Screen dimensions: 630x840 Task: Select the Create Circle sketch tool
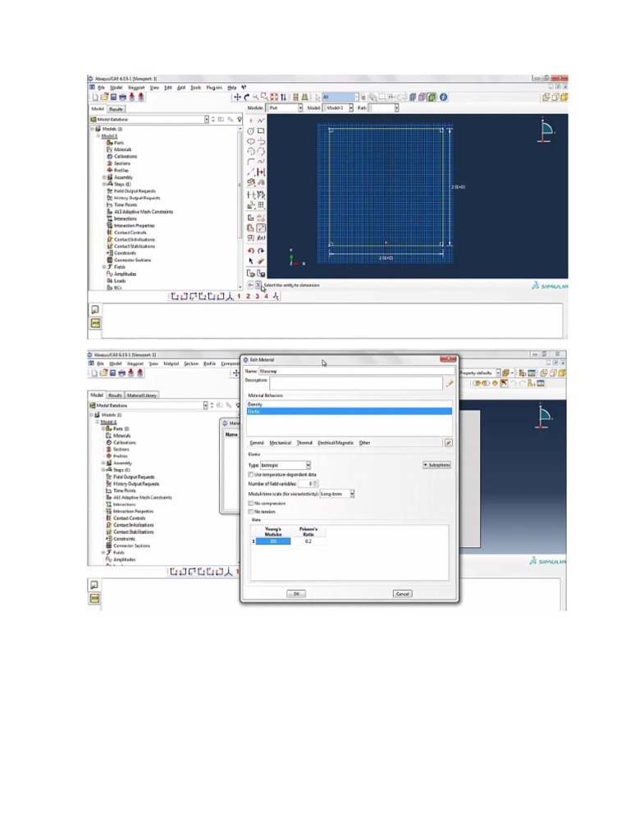click(x=251, y=130)
